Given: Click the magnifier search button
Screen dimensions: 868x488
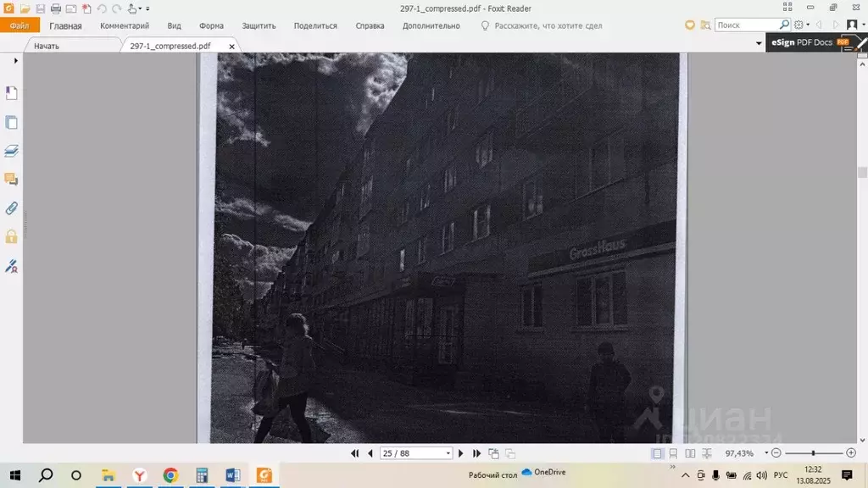Looking at the screenshot, I should [784, 25].
